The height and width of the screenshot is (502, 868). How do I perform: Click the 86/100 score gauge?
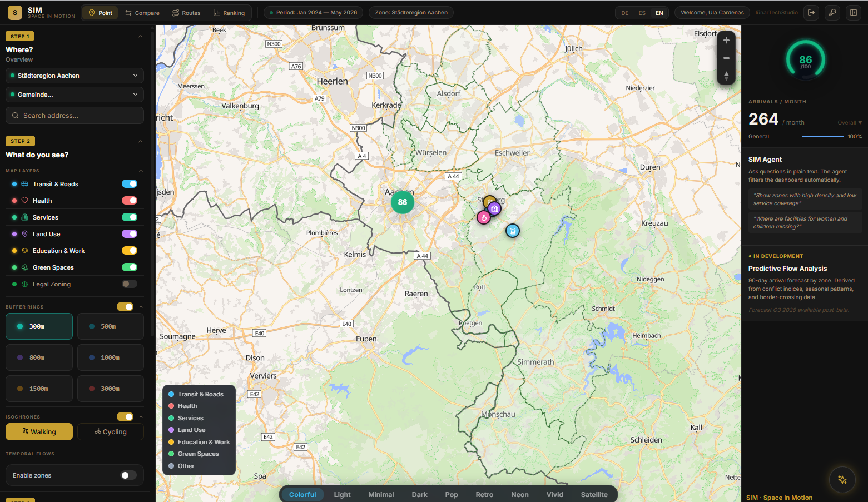pos(805,59)
